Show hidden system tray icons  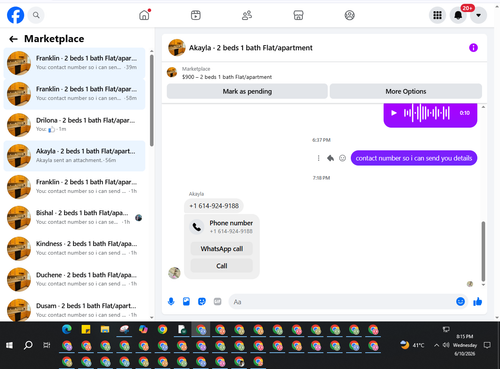coord(436,345)
